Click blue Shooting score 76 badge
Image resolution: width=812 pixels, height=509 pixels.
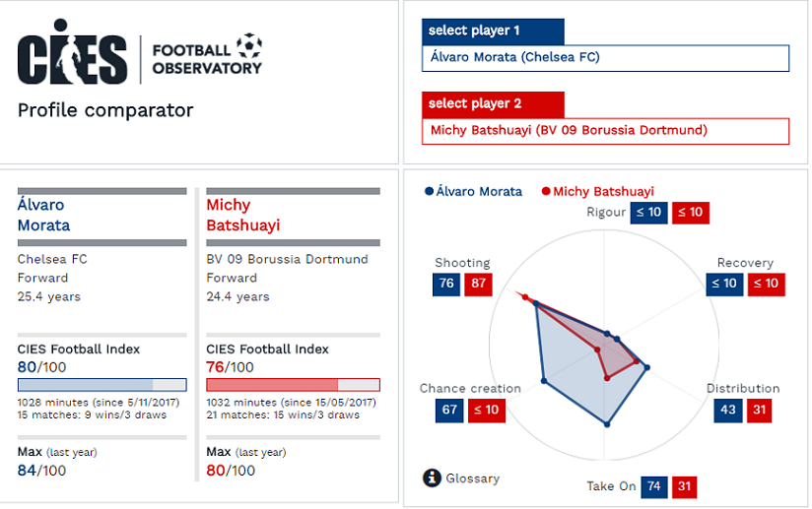tap(446, 284)
